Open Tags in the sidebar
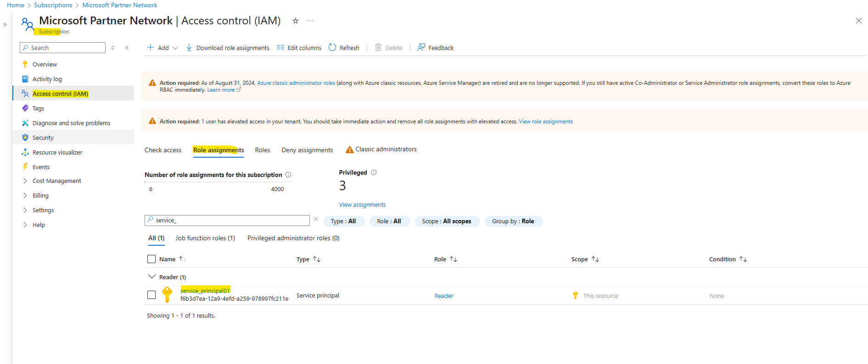The width and height of the screenshot is (868, 364). click(x=38, y=108)
